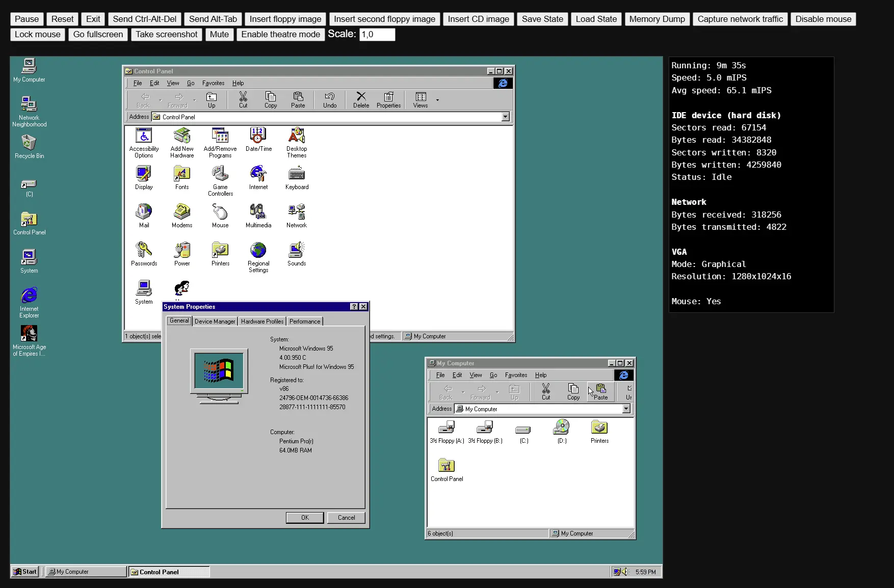Click Cut in Control Panel toolbar
The image size is (894, 588).
[x=243, y=100]
